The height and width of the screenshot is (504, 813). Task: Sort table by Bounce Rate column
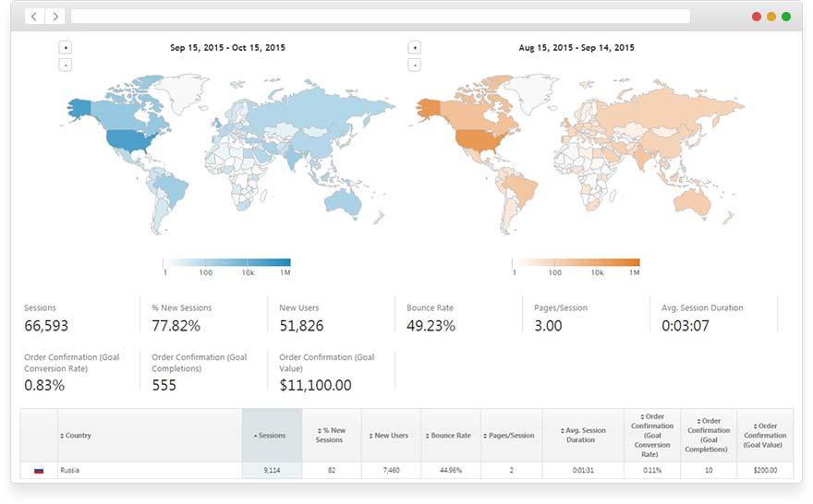tap(450, 436)
